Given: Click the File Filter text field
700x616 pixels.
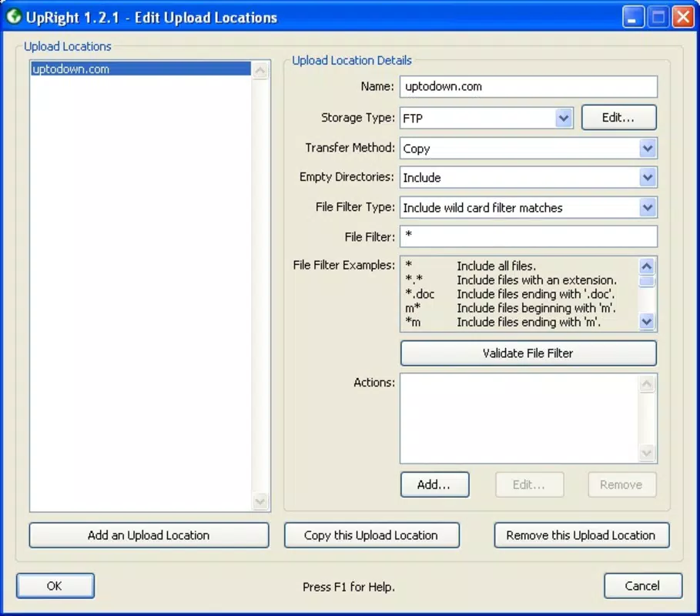Looking at the screenshot, I should tap(528, 236).
